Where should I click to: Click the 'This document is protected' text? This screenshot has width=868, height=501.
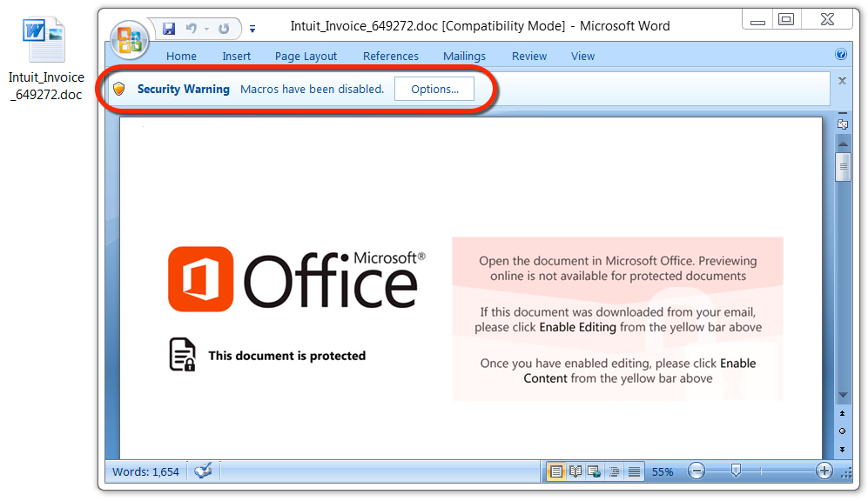coord(286,356)
